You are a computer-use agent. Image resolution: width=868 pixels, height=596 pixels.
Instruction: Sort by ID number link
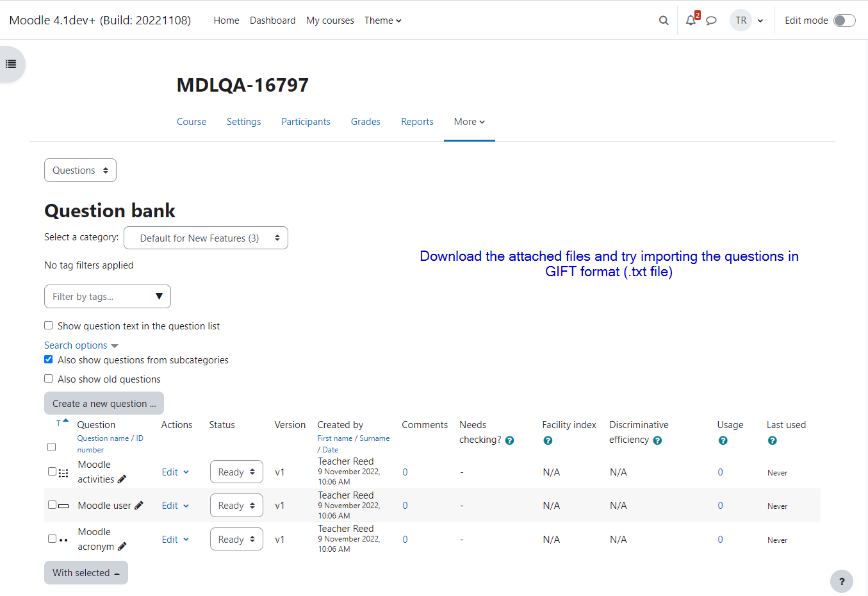tap(111, 444)
